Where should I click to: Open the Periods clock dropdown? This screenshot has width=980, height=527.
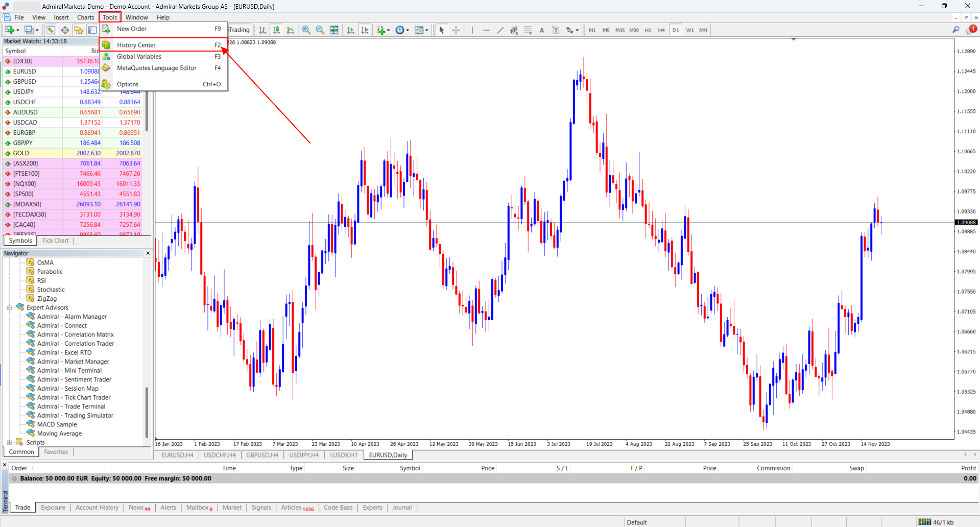pos(402,30)
